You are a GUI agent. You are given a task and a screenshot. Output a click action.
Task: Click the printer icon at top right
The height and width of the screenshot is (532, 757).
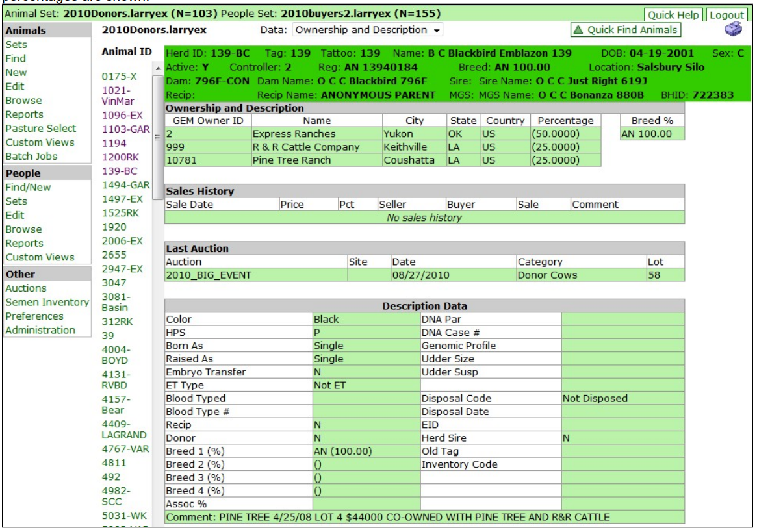click(x=732, y=29)
